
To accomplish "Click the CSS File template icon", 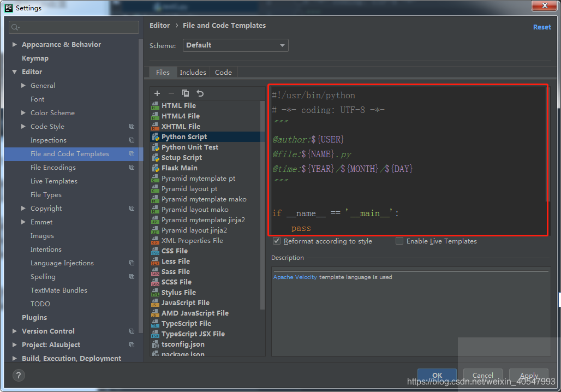I will coord(156,251).
